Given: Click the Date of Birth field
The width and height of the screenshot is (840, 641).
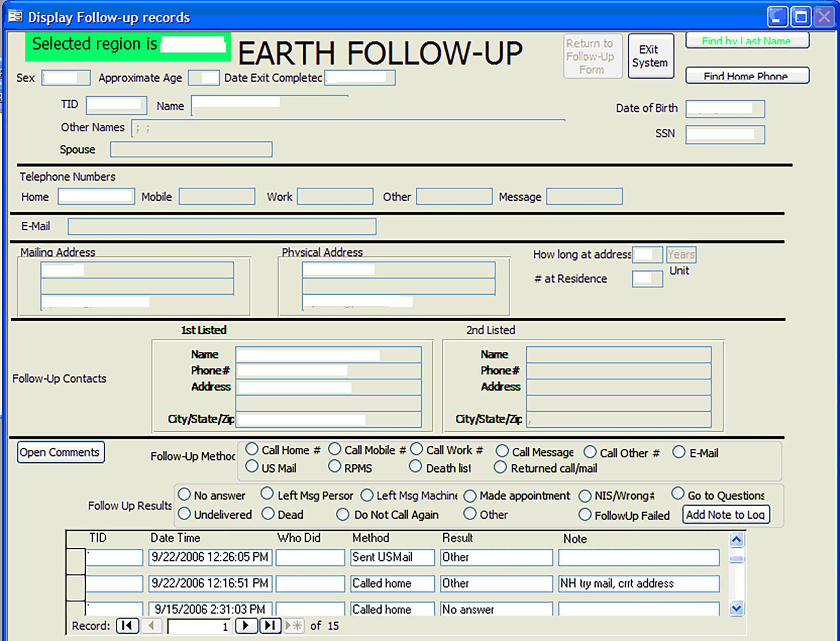Looking at the screenshot, I should (725, 109).
